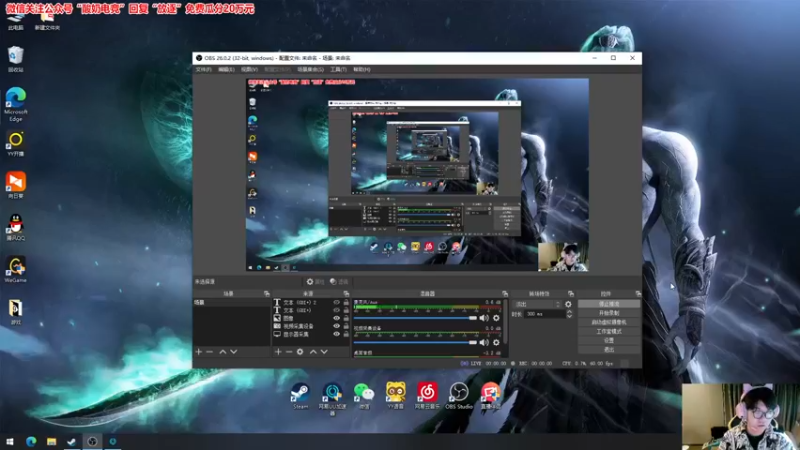This screenshot has height=450, width=800.
Task: Open the 帮助(H) menu
Action: [361, 69]
